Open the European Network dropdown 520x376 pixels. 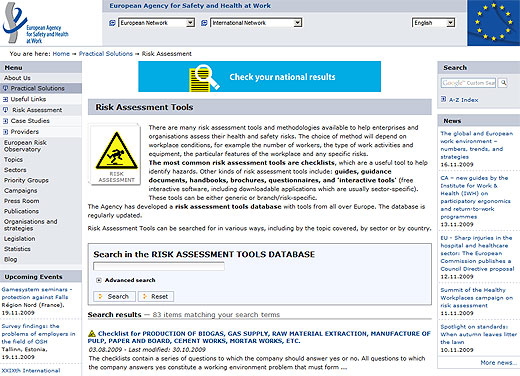click(x=156, y=23)
